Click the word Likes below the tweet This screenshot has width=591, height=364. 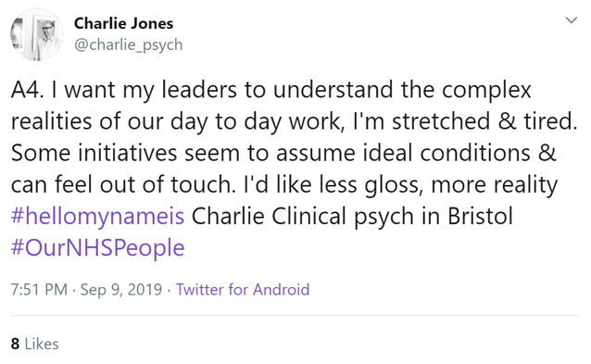42,344
